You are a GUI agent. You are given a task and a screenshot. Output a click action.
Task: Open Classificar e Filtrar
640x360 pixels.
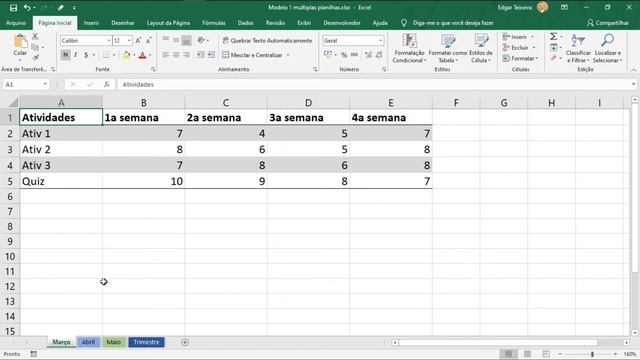[x=578, y=48]
